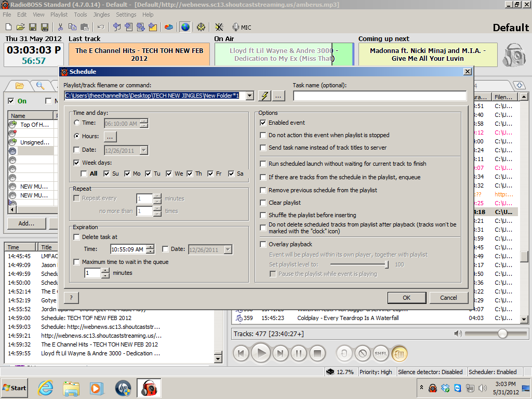Click the lightning bolt command icon
Viewport: 532px width, 399px height.
pyautogui.click(x=264, y=96)
